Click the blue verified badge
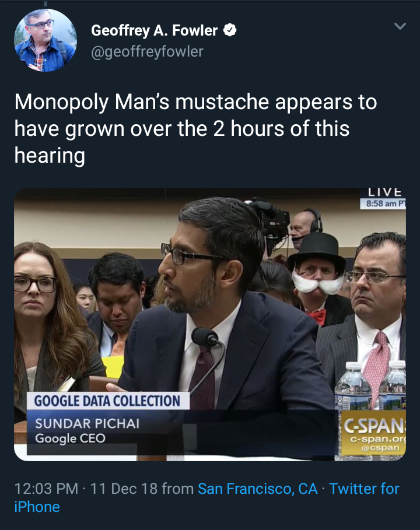The image size is (420, 530). click(230, 31)
